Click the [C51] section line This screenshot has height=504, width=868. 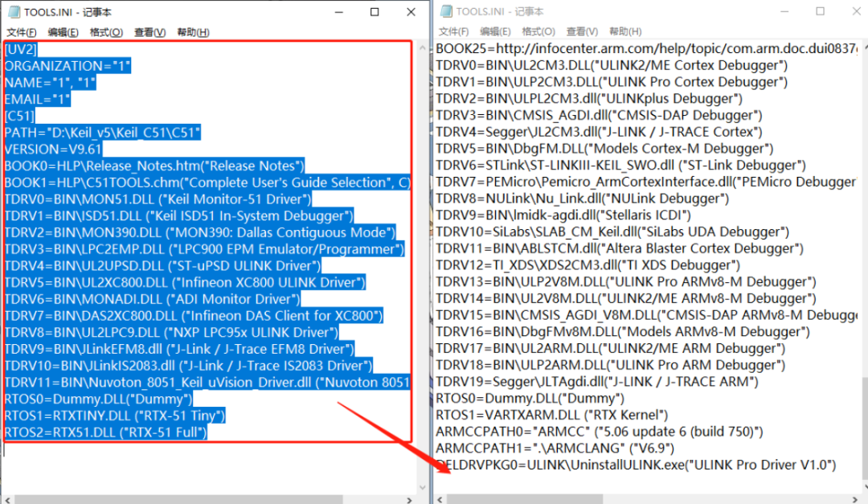tap(19, 116)
